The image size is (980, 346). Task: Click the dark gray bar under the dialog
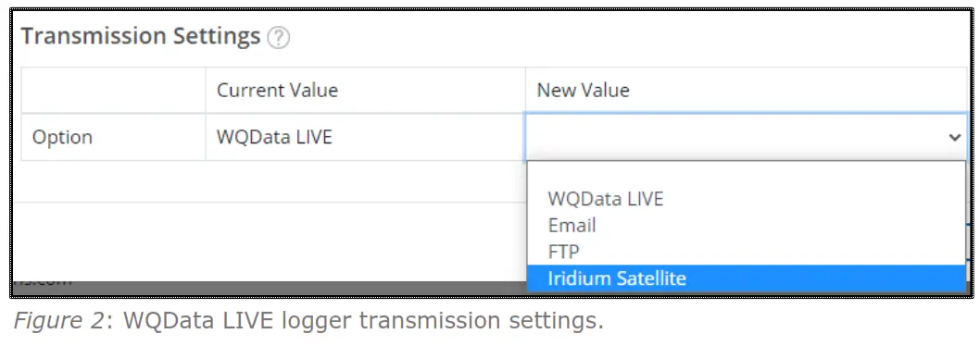click(269, 289)
